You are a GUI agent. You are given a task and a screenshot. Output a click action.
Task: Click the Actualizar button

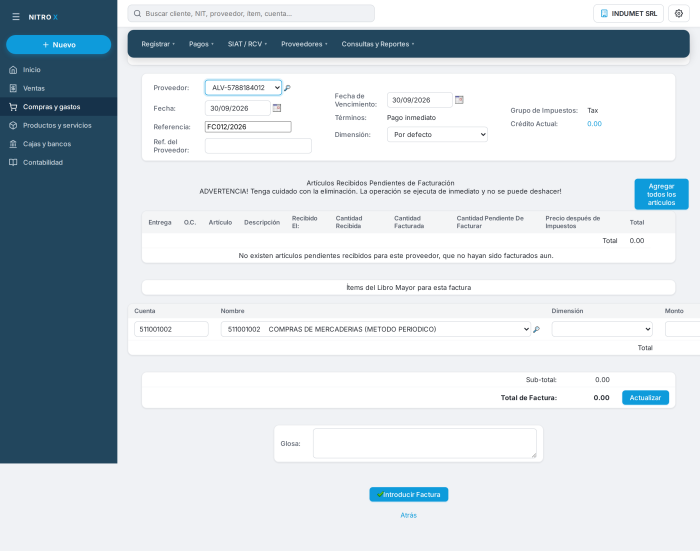646,397
